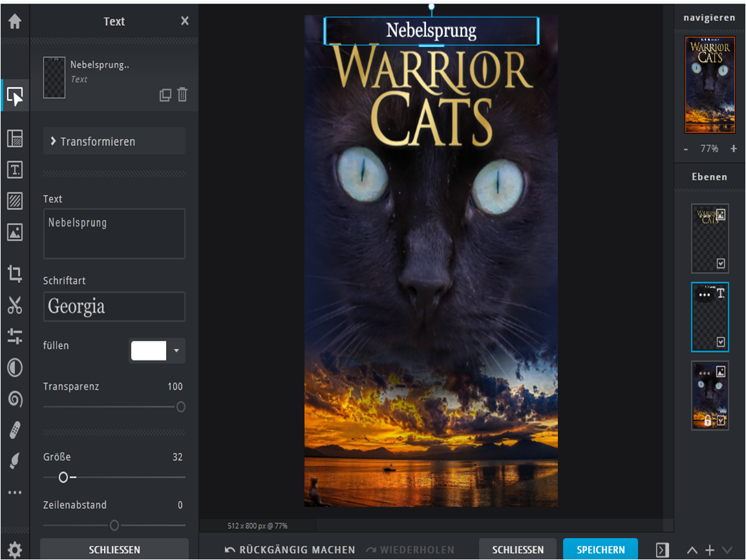
Task: Open options on the cat background layer
Action: click(x=705, y=373)
